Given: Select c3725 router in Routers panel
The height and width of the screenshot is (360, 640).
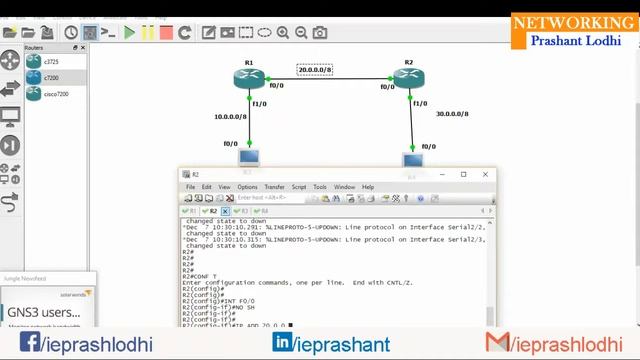Looking at the screenshot, I should [x=56, y=62].
